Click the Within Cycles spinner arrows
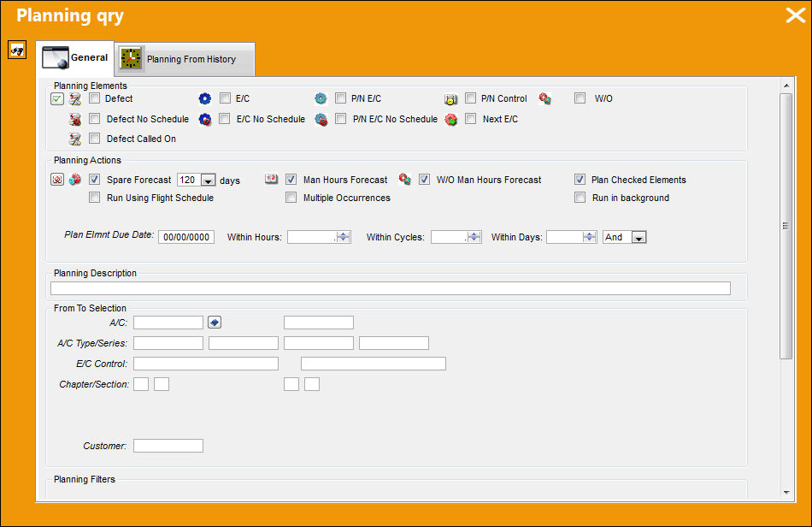 [x=474, y=237]
